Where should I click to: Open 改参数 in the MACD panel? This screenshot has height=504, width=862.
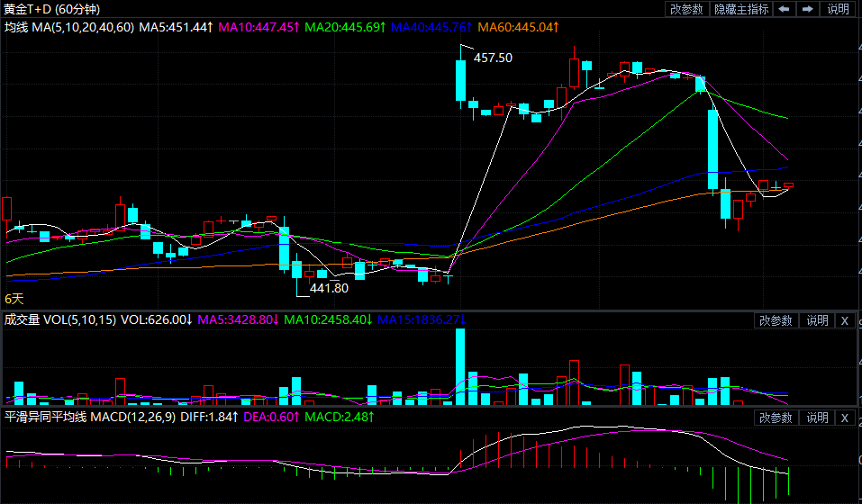tap(775, 418)
